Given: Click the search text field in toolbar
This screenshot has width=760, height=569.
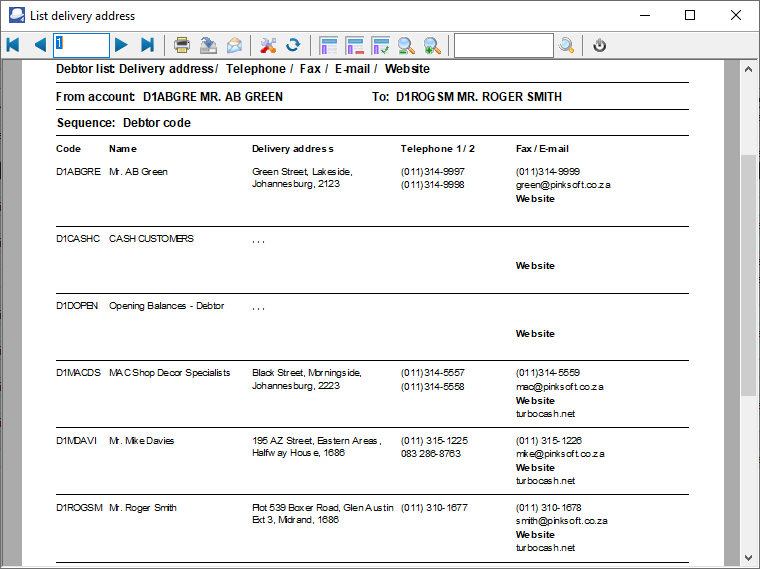Looking at the screenshot, I should pos(503,45).
